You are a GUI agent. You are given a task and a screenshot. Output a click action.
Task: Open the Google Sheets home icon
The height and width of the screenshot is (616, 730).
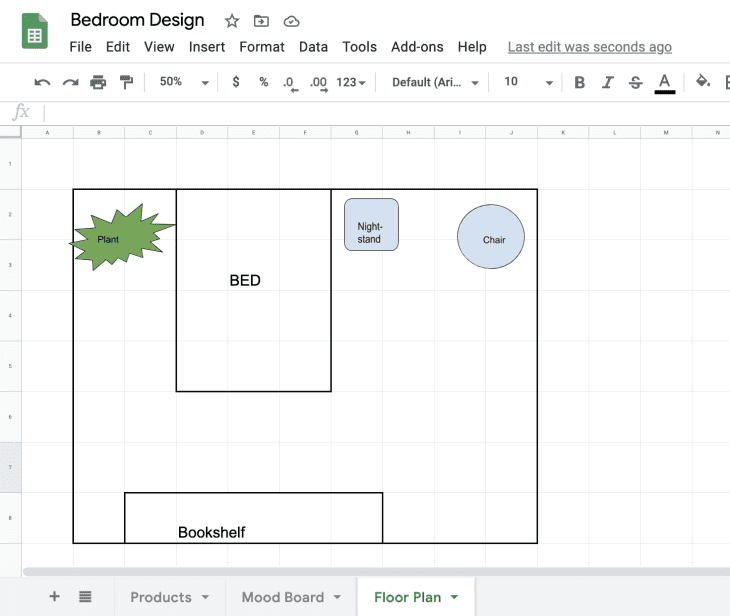(x=35, y=32)
